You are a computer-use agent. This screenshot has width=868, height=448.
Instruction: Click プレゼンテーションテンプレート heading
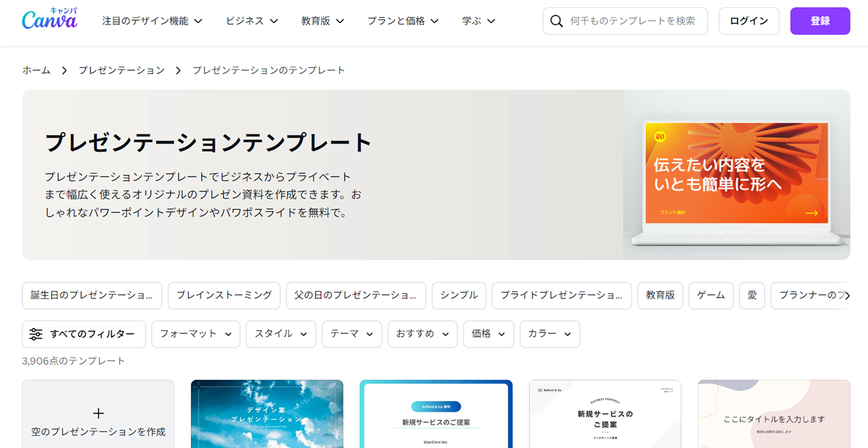[x=208, y=142]
